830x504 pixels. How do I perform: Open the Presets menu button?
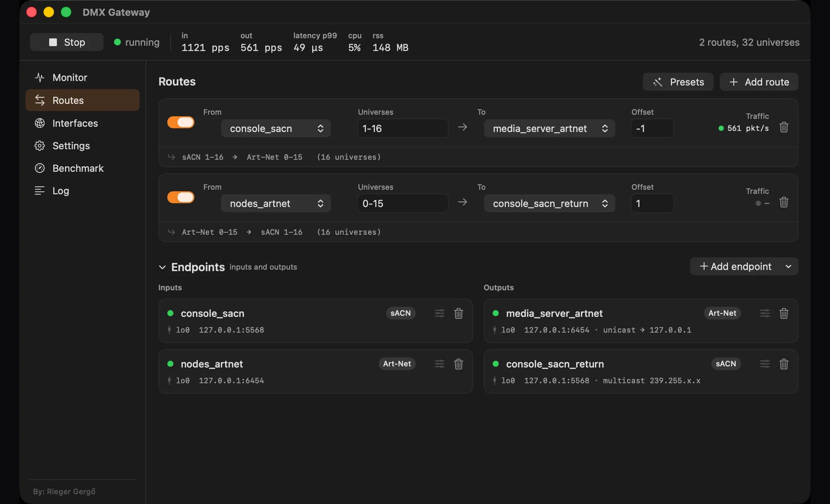(678, 82)
